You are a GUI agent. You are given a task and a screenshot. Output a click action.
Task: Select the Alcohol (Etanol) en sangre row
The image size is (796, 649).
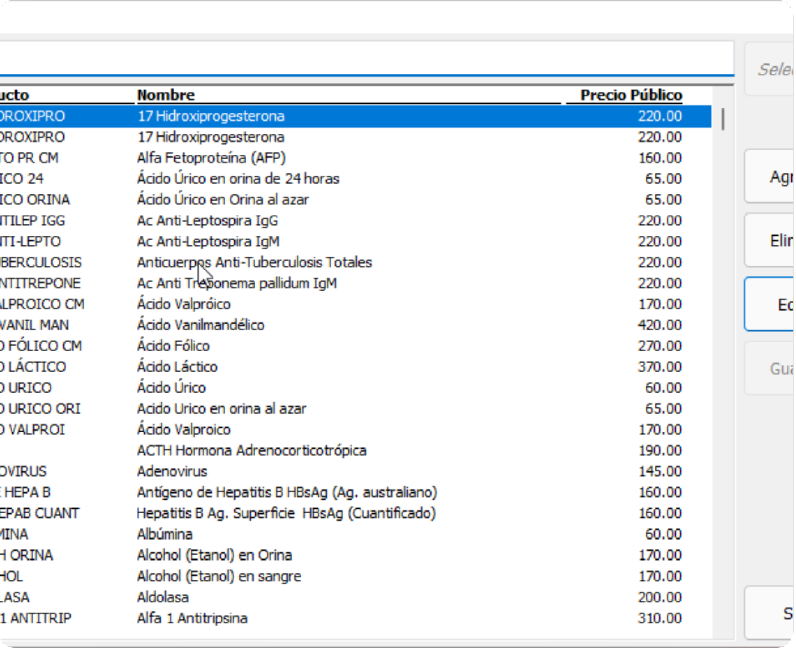click(x=218, y=576)
